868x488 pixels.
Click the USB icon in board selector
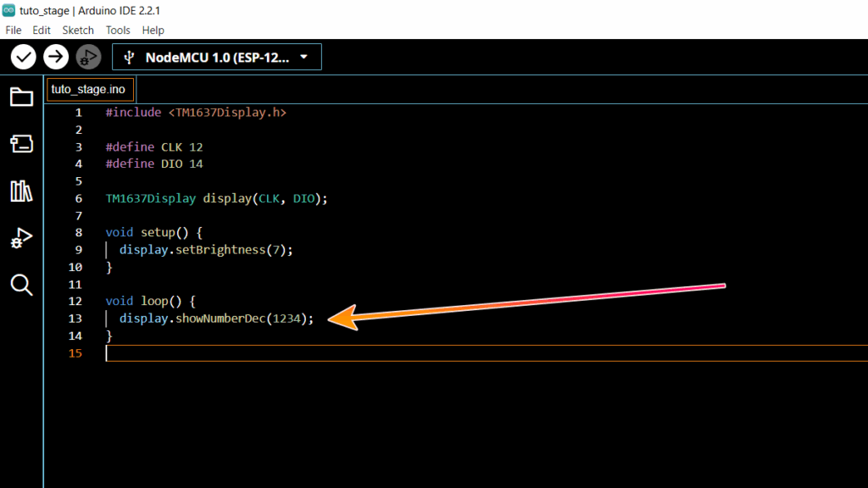pos(129,58)
